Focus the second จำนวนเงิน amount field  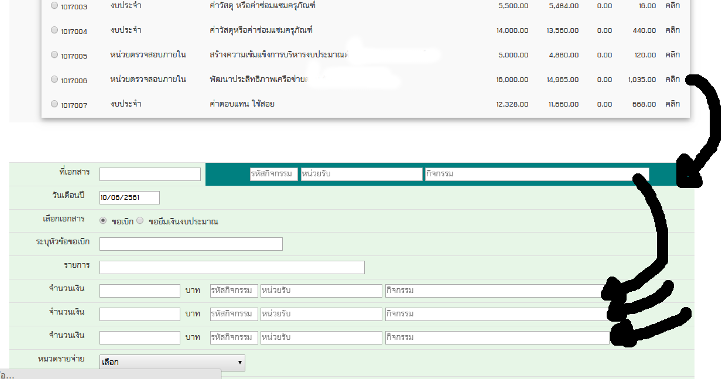(x=140, y=314)
